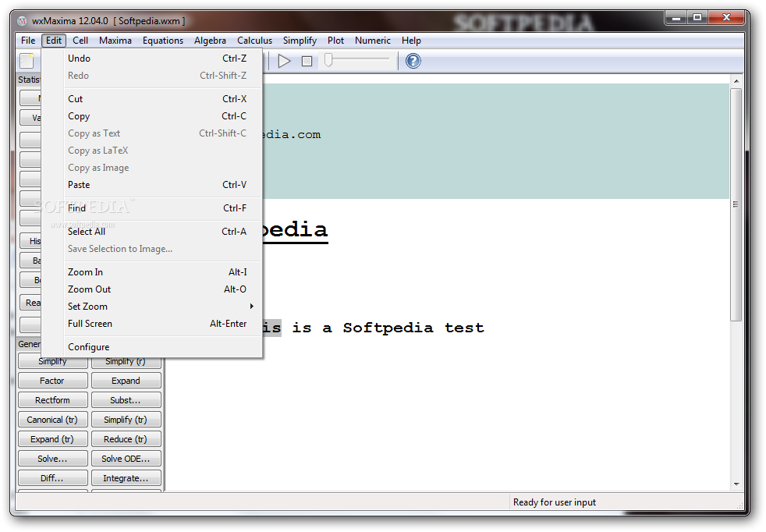
Task: Close the open Edit menu
Action: (54, 41)
